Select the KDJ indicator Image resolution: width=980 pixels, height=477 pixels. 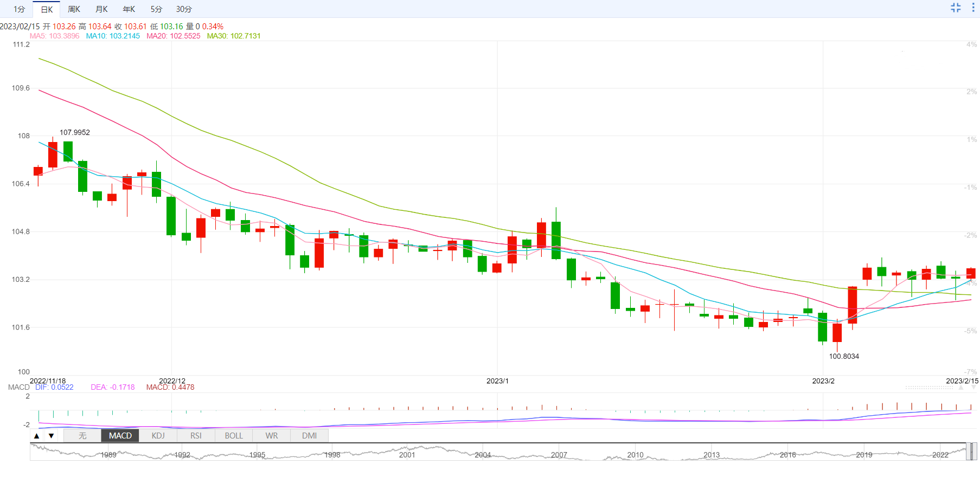point(158,436)
